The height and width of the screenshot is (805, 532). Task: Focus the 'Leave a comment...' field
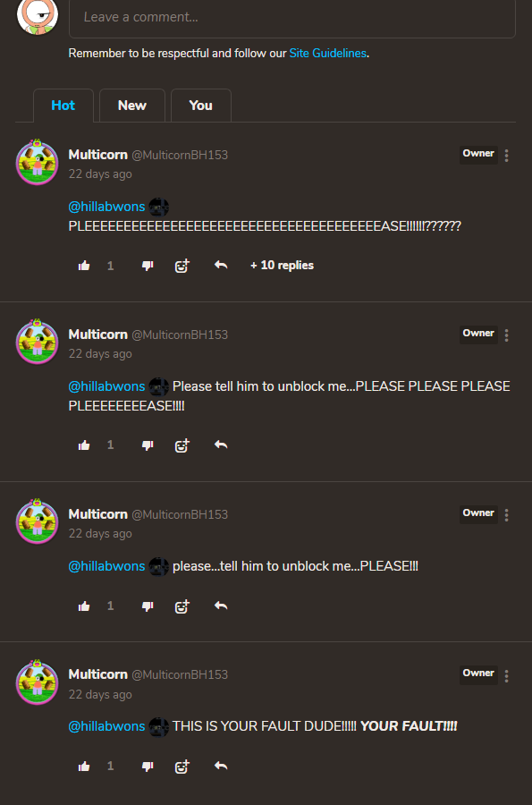[x=291, y=18]
